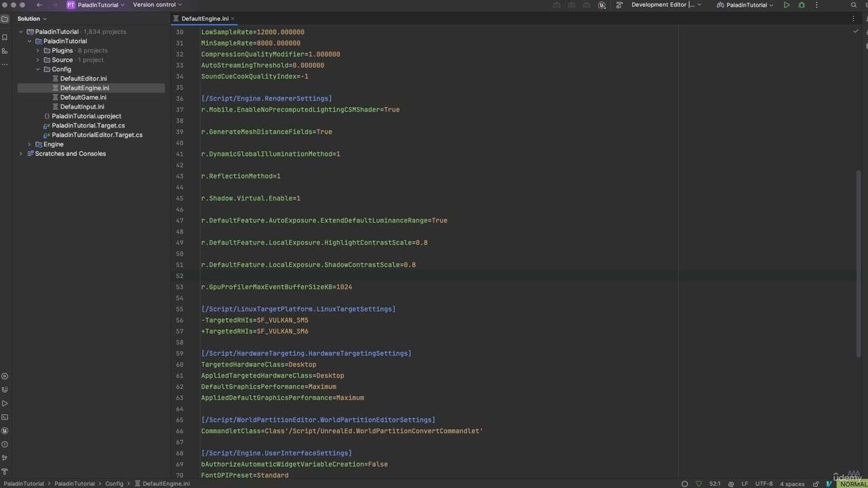Open editor tab options three-dot menu
The height and width of the screenshot is (488, 868).
[x=854, y=19]
